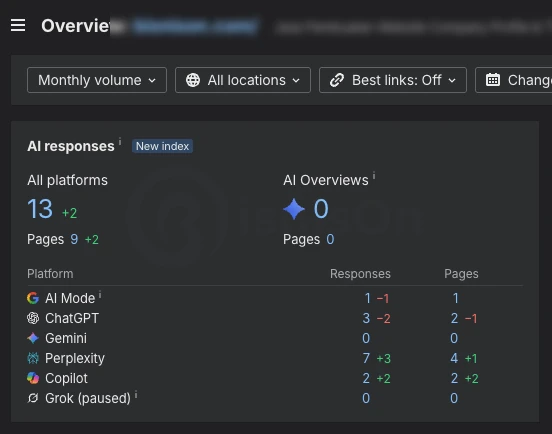Click the info icon next to AI Overviews
Screen dimensions: 552x434
click(x=374, y=175)
